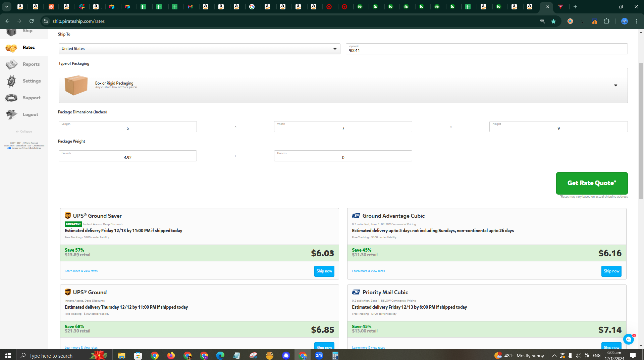644x360 pixels.
Task: View rates link for UPS Ground Saver
Action: point(81,271)
